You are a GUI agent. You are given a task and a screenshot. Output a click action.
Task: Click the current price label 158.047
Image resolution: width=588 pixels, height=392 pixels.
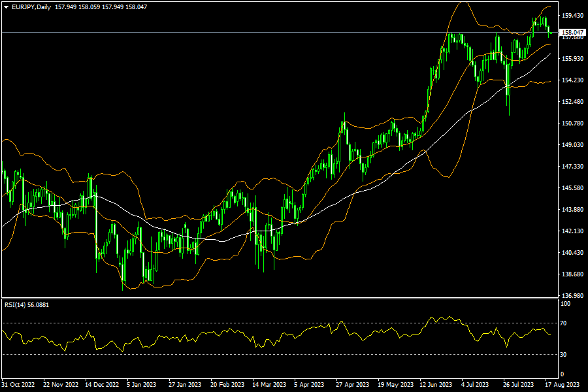572,33
